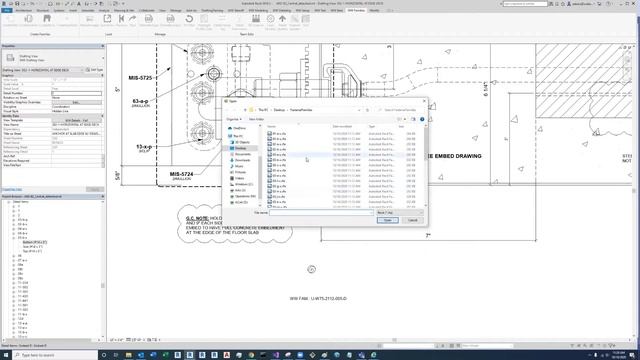Select Pictures in the navigation pane
The height and width of the screenshot is (360, 640).
(240, 172)
